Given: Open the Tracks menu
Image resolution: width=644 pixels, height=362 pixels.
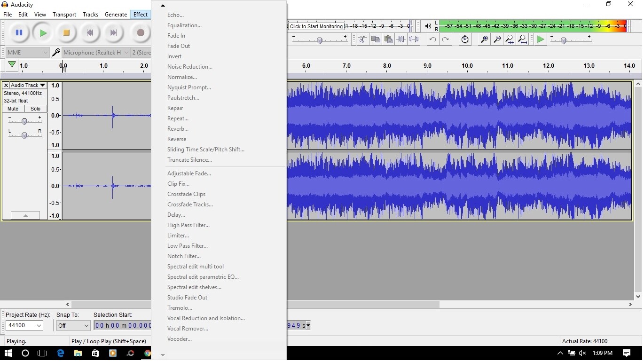Looking at the screenshot, I should point(90,15).
